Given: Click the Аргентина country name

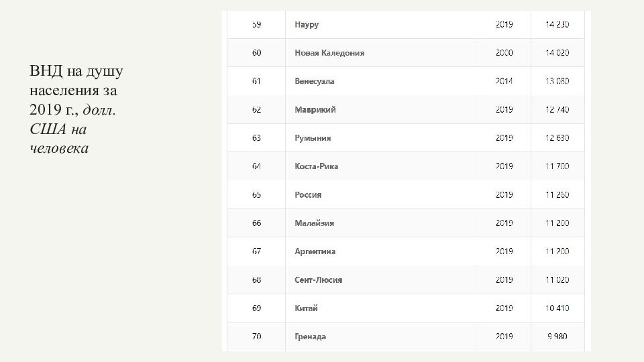Looking at the screenshot, I should (x=315, y=251).
